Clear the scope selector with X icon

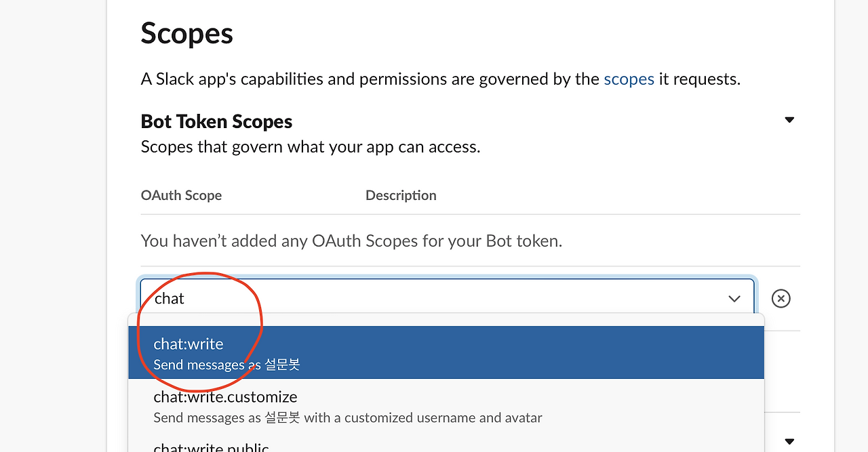781,298
